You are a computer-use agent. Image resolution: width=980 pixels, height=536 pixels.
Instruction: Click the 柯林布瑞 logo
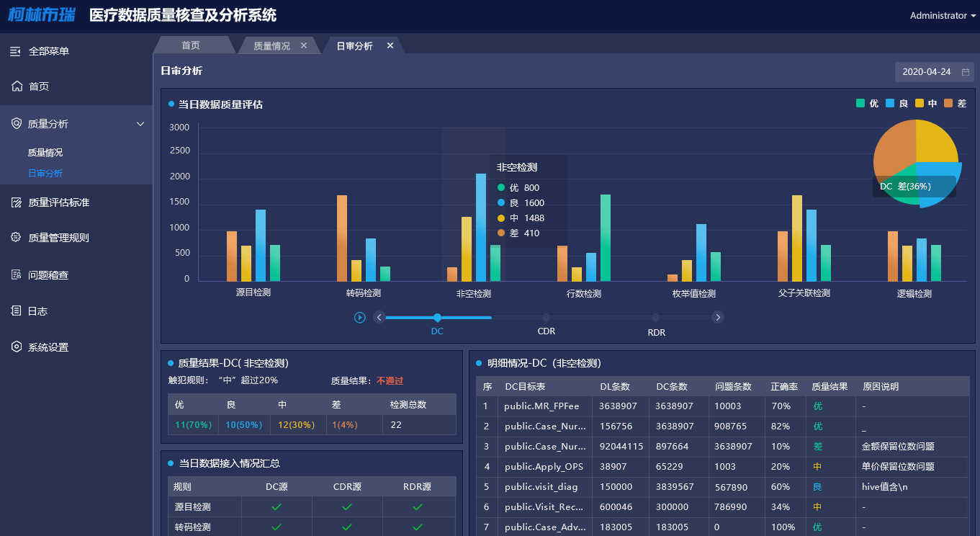[42, 15]
